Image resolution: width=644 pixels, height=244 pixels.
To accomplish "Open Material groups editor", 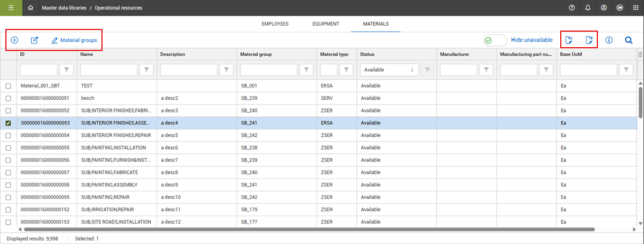I will (x=75, y=40).
